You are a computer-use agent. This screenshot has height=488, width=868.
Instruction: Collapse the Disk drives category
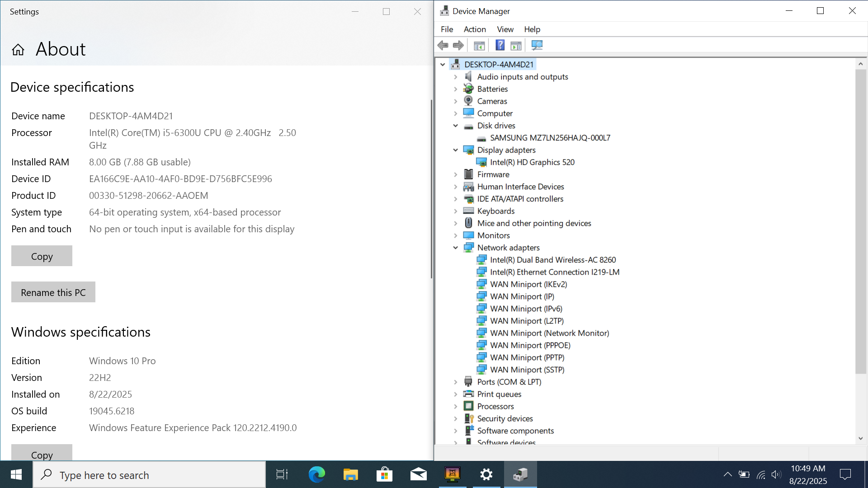tap(456, 126)
